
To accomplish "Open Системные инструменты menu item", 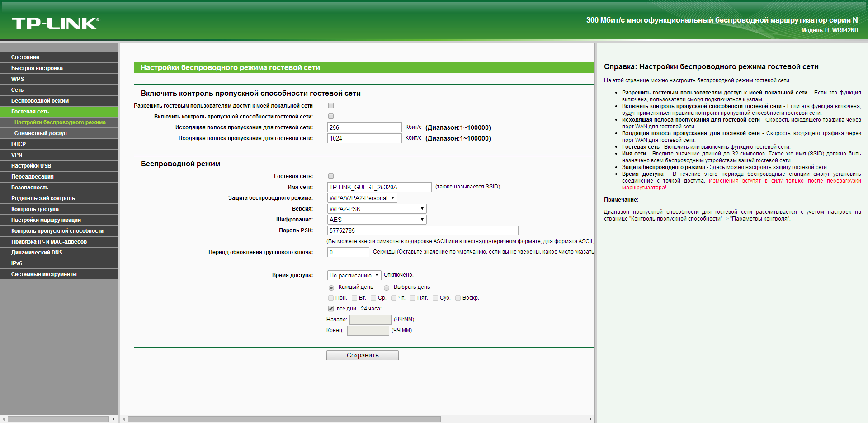I will (59, 274).
